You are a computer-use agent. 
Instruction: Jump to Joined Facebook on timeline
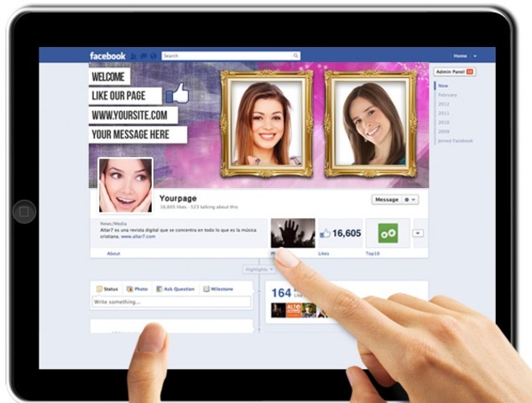point(455,141)
